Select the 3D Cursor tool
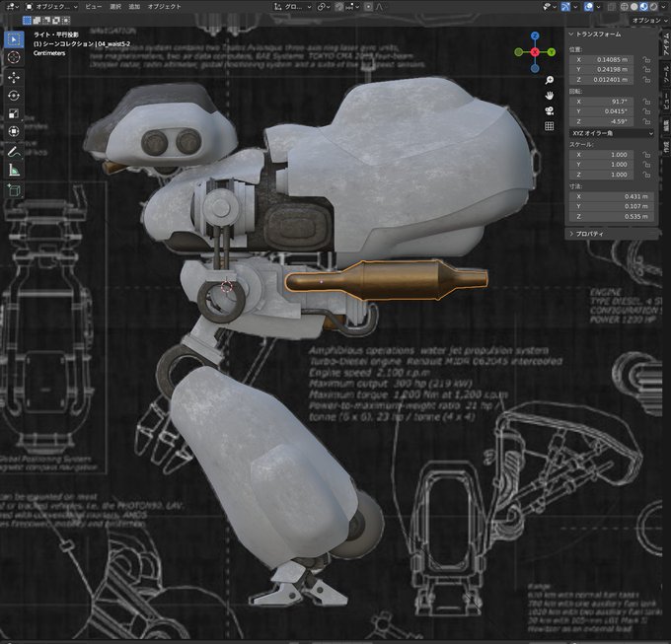 coord(14,57)
